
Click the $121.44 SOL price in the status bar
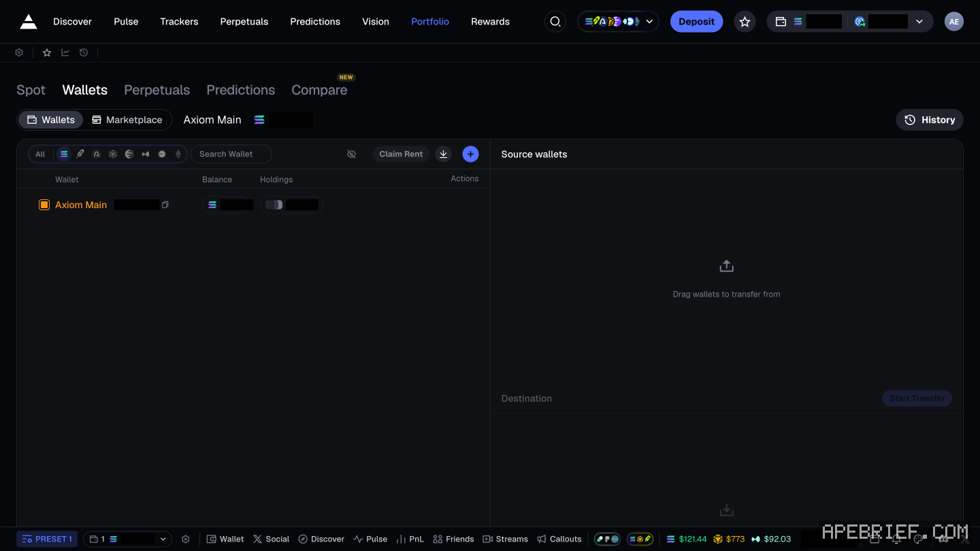pyautogui.click(x=686, y=539)
